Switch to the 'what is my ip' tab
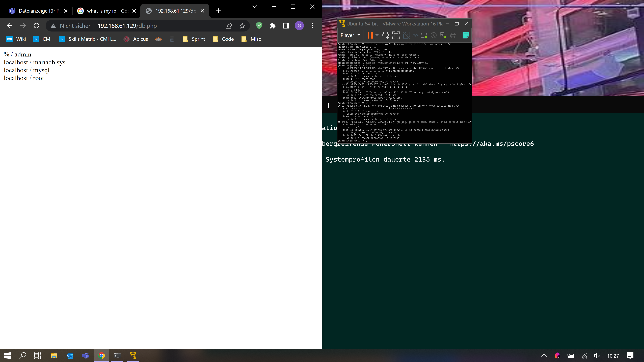The image size is (644, 362). click(x=106, y=11)
